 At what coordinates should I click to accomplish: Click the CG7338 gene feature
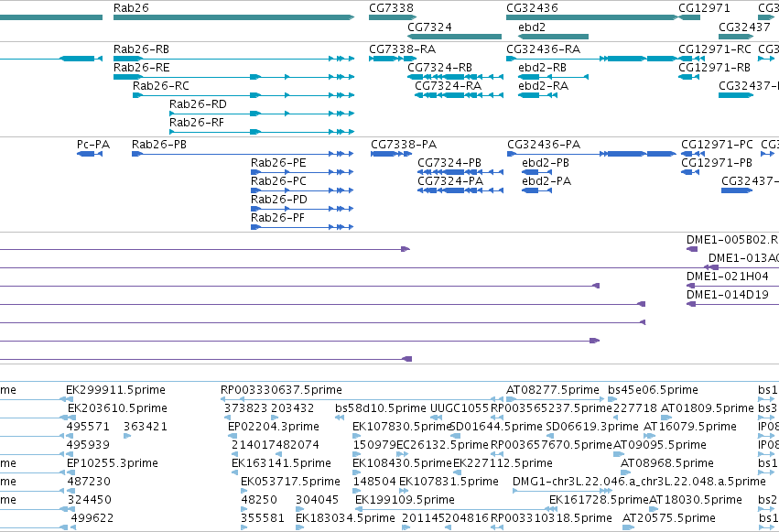coord(393,17)
